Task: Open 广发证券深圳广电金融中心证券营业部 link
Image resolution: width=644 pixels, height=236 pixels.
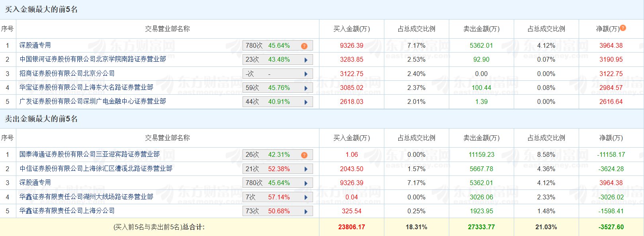Action: point(92,101)
